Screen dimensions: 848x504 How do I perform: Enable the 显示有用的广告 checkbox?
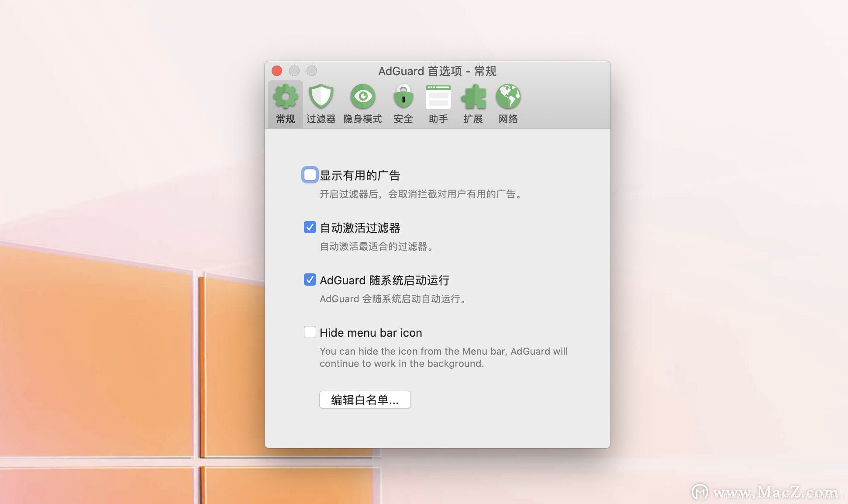tap(310, 175)
